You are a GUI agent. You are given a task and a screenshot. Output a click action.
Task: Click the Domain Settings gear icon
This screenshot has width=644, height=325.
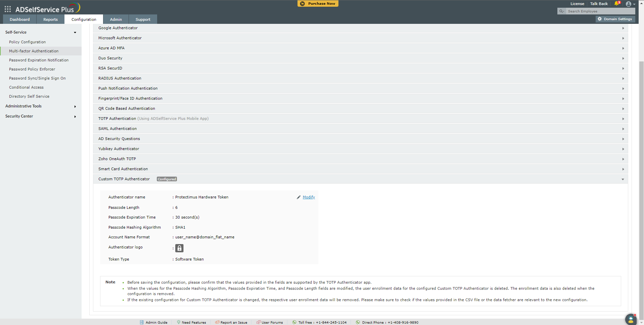point(600,19)
